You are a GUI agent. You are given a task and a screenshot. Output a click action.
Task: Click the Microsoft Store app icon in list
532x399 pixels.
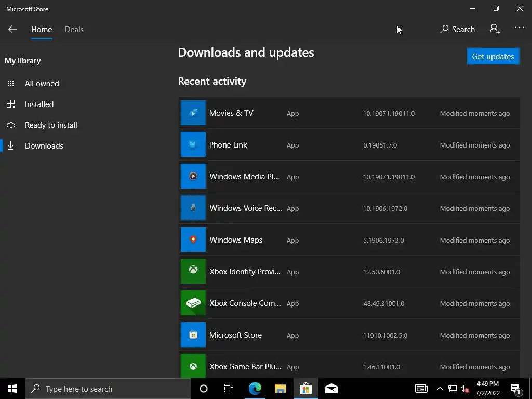(x=193, y=335)
